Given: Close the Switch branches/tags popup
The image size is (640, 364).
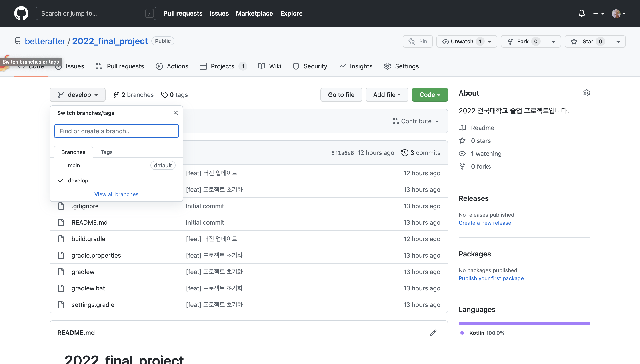Looking at the screenshot, I should pyautogui.click(x=176, y=113).
